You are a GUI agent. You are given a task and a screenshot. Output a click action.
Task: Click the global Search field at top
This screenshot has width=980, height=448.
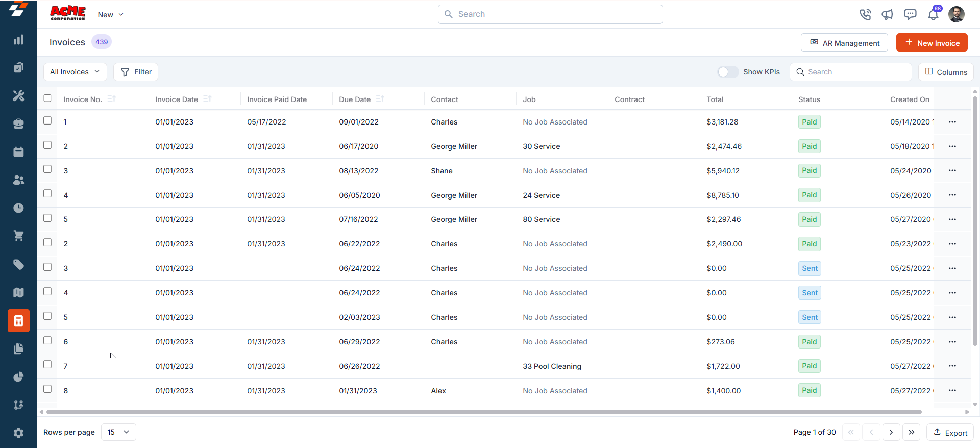point(550,14)
